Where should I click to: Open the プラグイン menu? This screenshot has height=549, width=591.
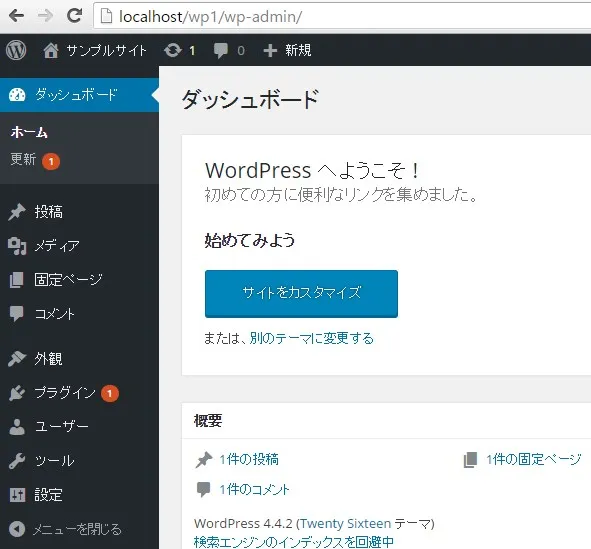(65, 393)
